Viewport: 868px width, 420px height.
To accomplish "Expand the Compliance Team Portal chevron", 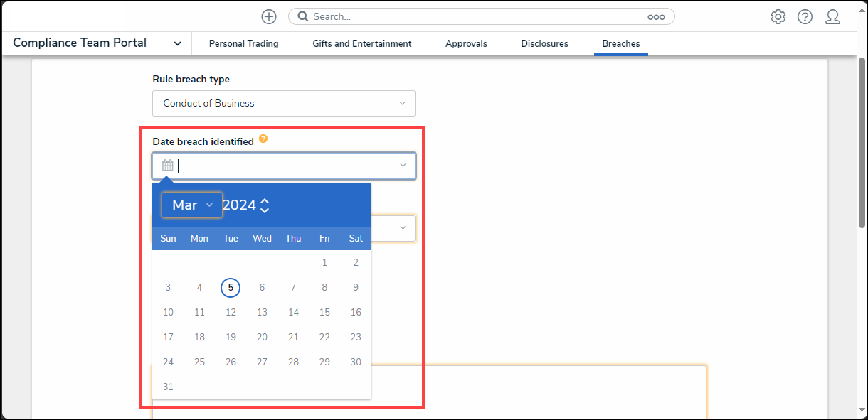I will 177,44.
